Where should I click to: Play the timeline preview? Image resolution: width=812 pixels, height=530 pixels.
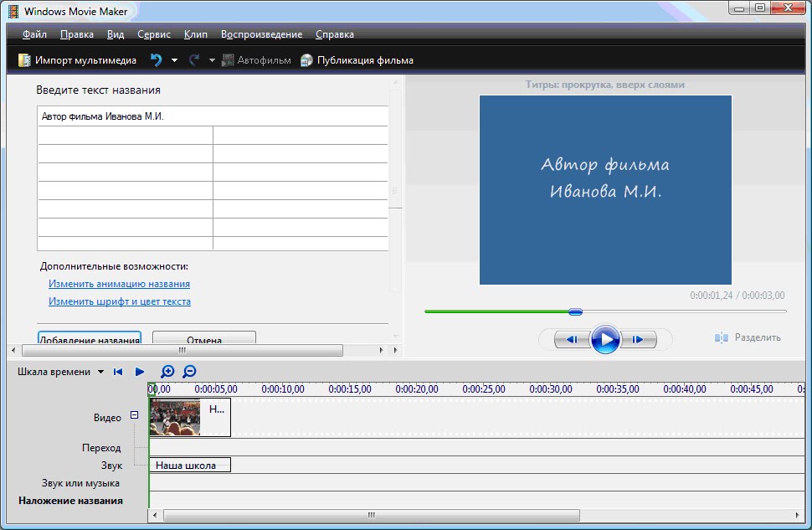[140, 371]
